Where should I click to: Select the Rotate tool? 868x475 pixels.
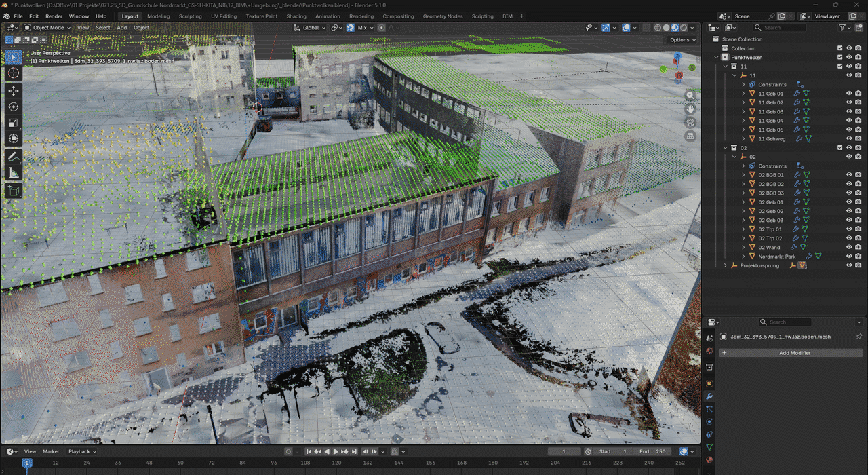14,107
